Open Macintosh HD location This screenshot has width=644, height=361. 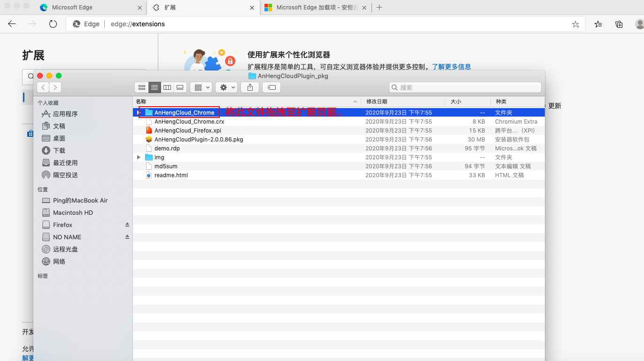pos(73,212)
